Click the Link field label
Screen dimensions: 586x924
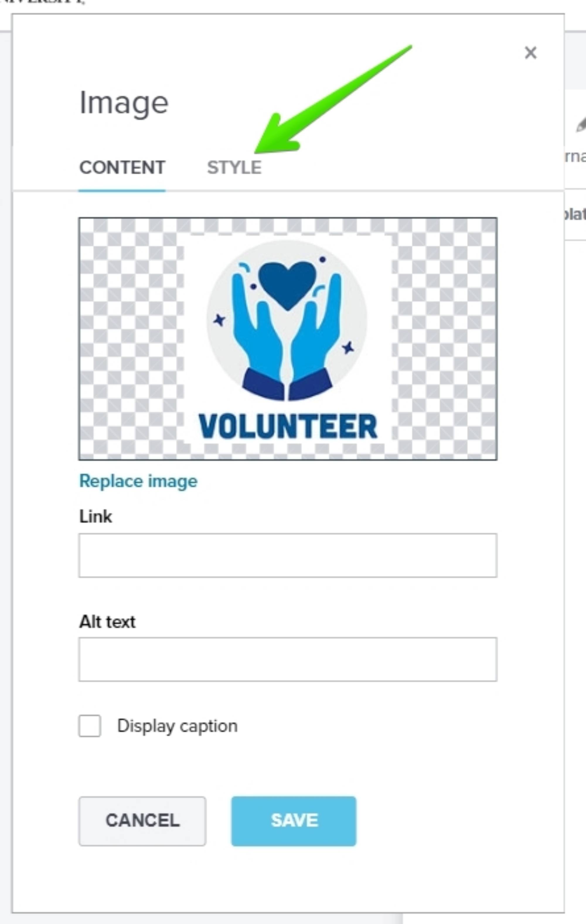[96, 517]
